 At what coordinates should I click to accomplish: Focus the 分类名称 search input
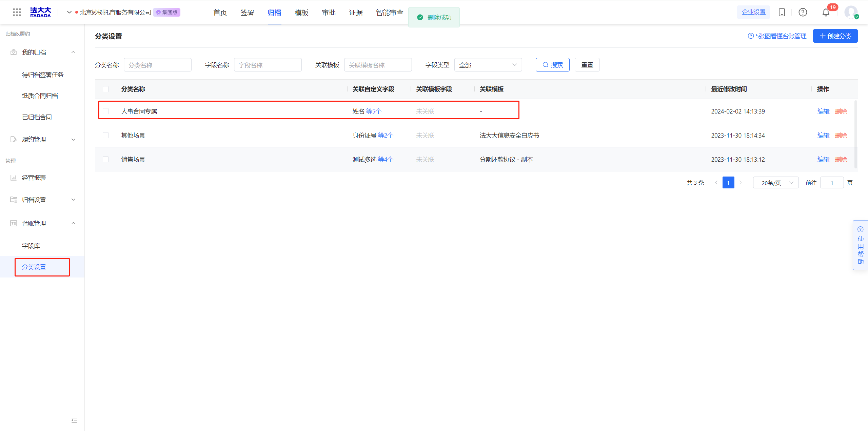(x=158, y=65)
